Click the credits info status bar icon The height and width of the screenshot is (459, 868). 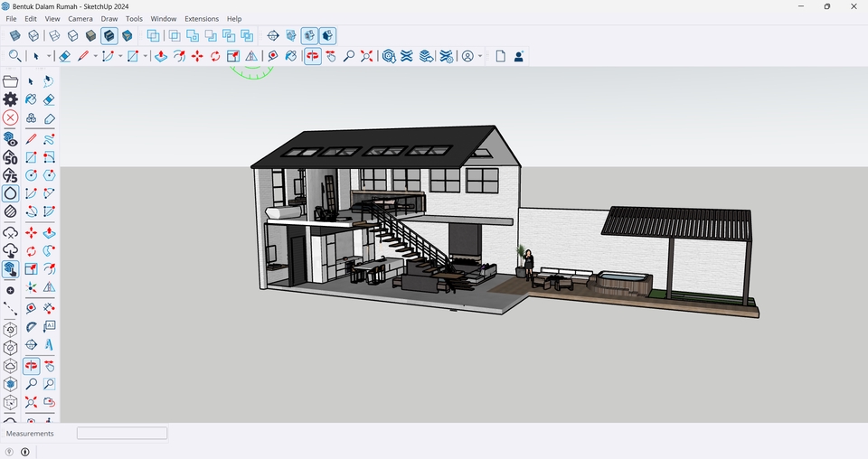coord(25,452)
